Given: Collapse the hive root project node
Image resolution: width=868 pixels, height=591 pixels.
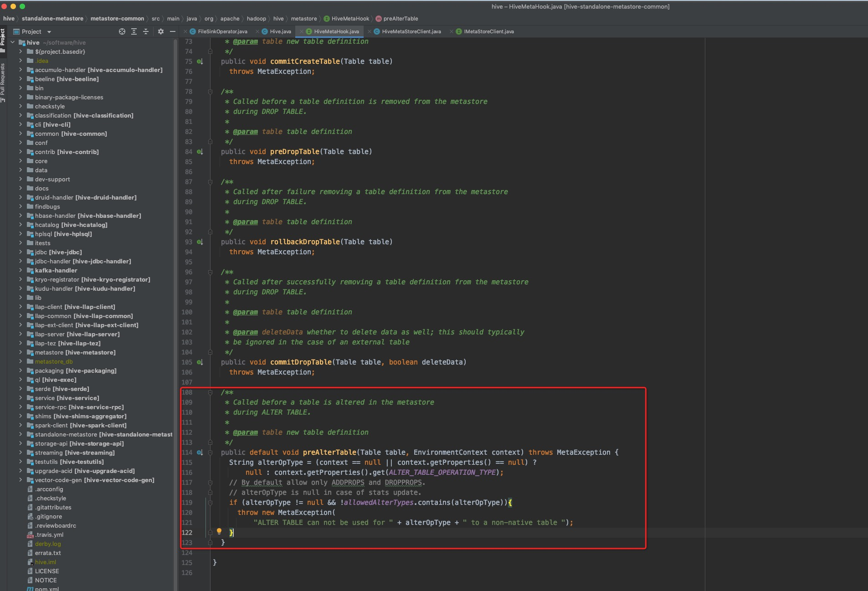Looking at the screenshot, I should click(13, 42).
